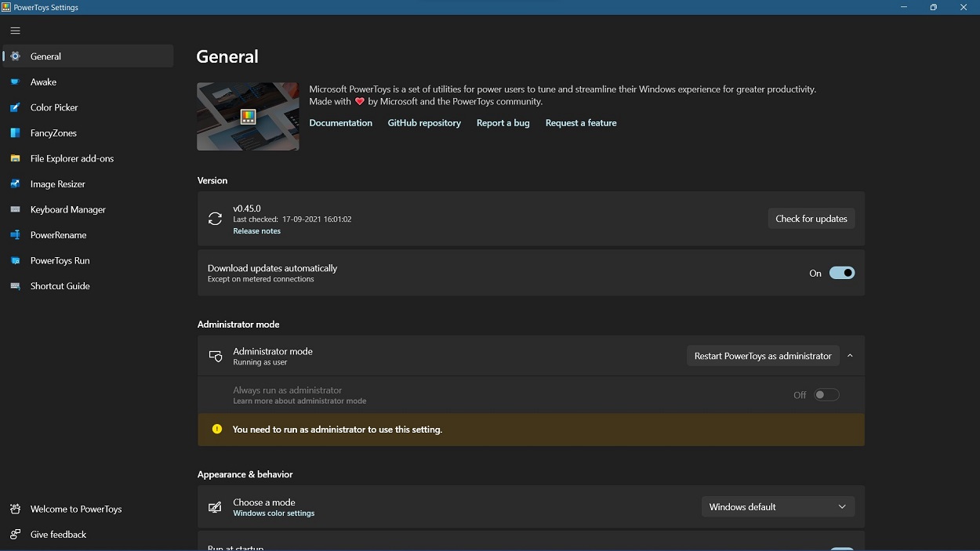Go to the Awake settings page

87,82
